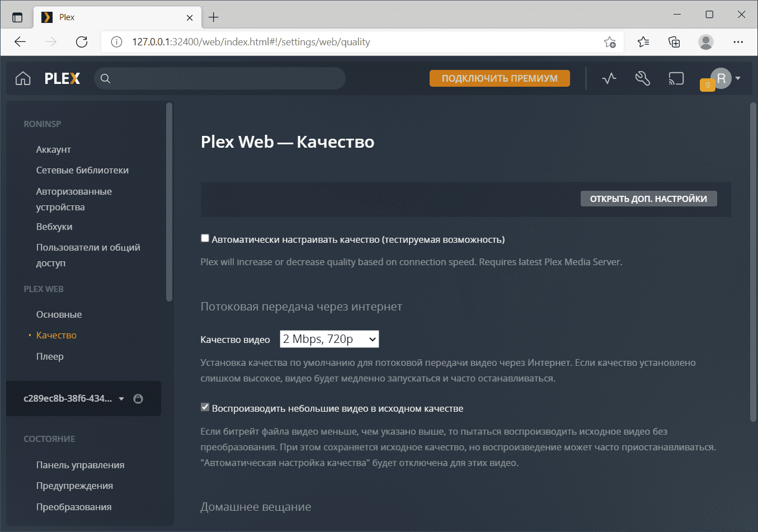Viewport: 758px width, 532px height.
Task: Click the Plex Web — Качество title
Action: (288, 142)
